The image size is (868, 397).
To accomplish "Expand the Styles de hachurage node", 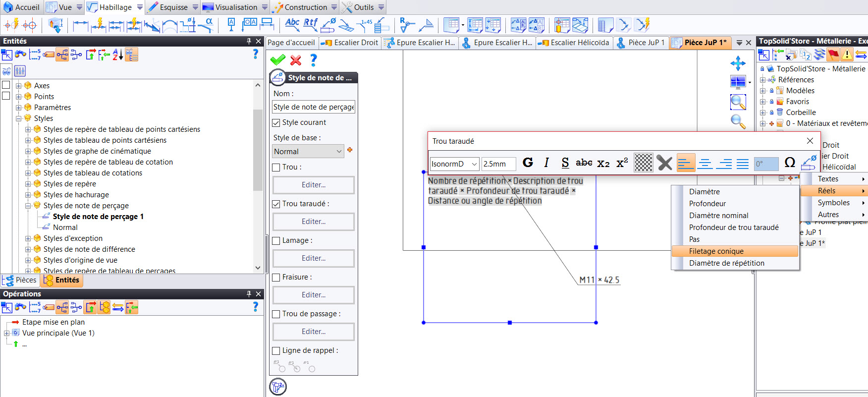I will click(28, 195).
